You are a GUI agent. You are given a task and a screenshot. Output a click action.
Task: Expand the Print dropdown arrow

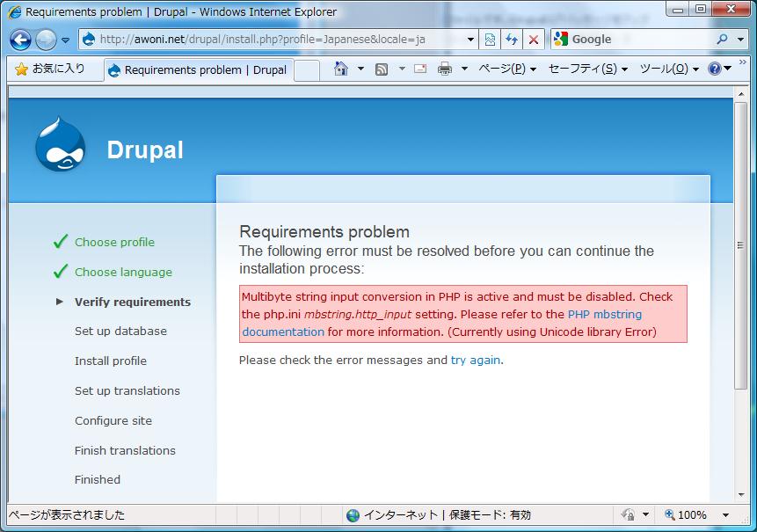tap(464, 69)
